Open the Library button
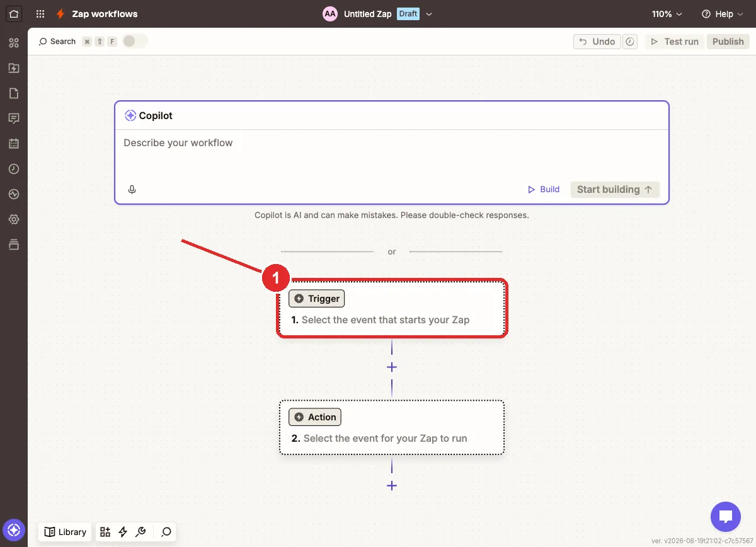This screenshot has width=756, height=547. click(65, 532)
